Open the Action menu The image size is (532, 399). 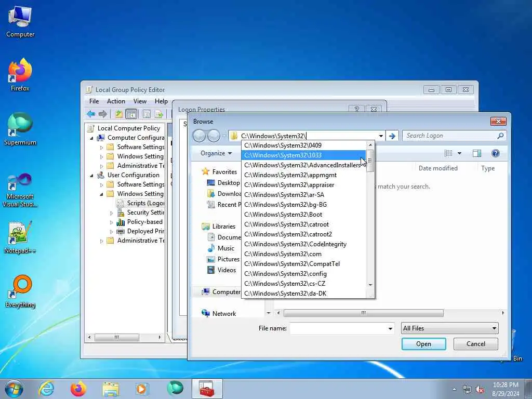pyautogui.click(x=116, y=101)
